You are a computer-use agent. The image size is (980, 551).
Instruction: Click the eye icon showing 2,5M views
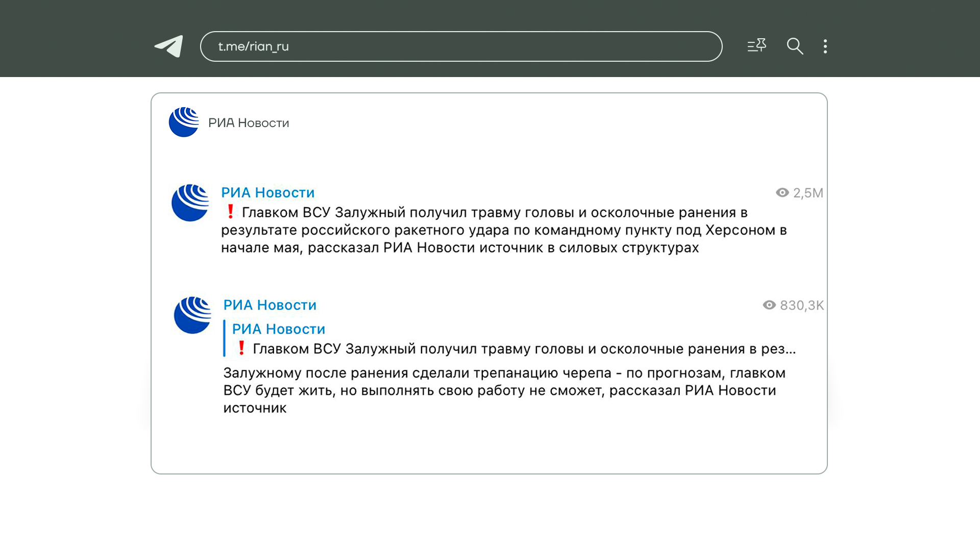pos(782,193)
